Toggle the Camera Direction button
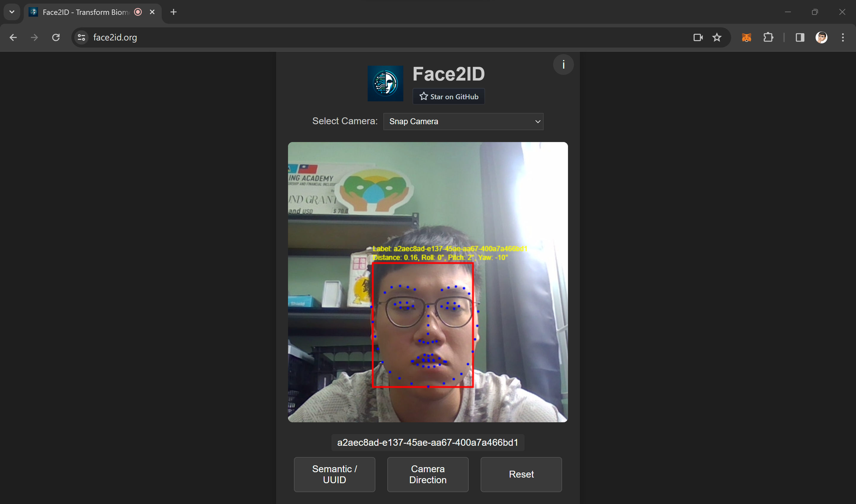856x504 pixels. pyautogui.click(x=428, y=474)
